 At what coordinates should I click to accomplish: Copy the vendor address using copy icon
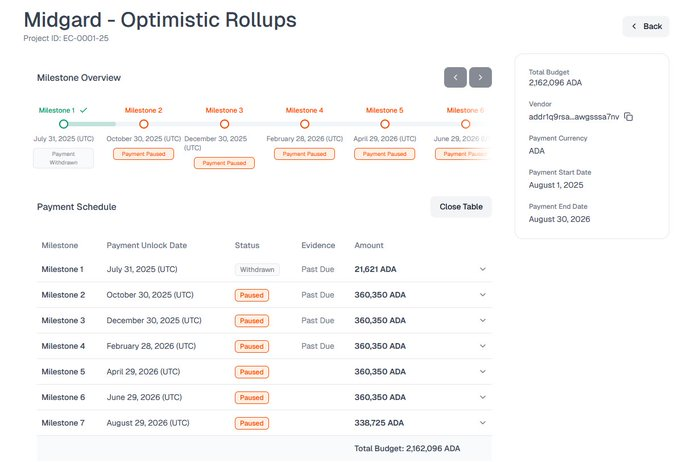[x=628, y=117]
